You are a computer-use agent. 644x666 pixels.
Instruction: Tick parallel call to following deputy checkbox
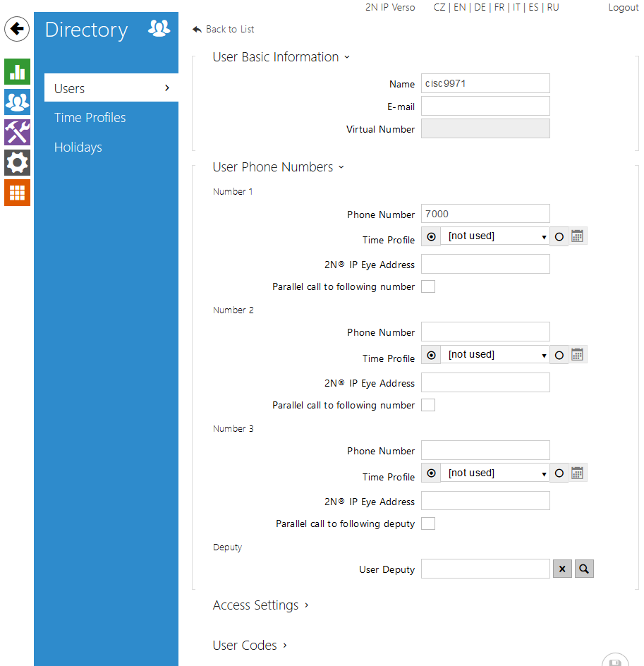pos(428,523)
